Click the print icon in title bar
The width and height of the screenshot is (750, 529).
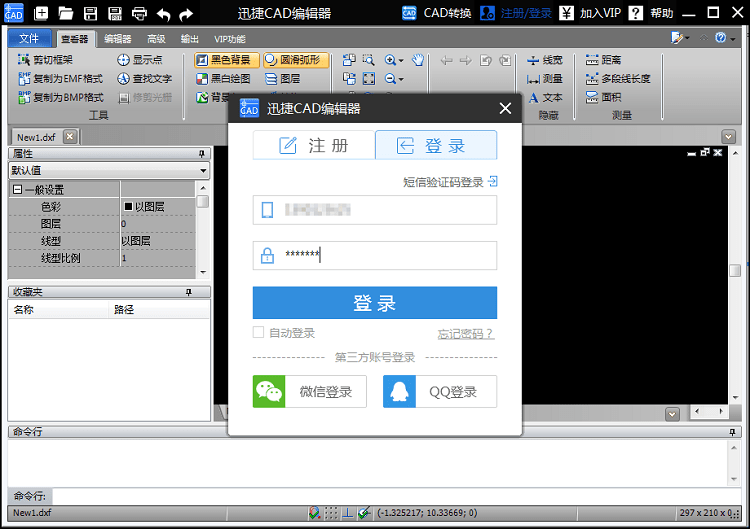click(139, 13)
